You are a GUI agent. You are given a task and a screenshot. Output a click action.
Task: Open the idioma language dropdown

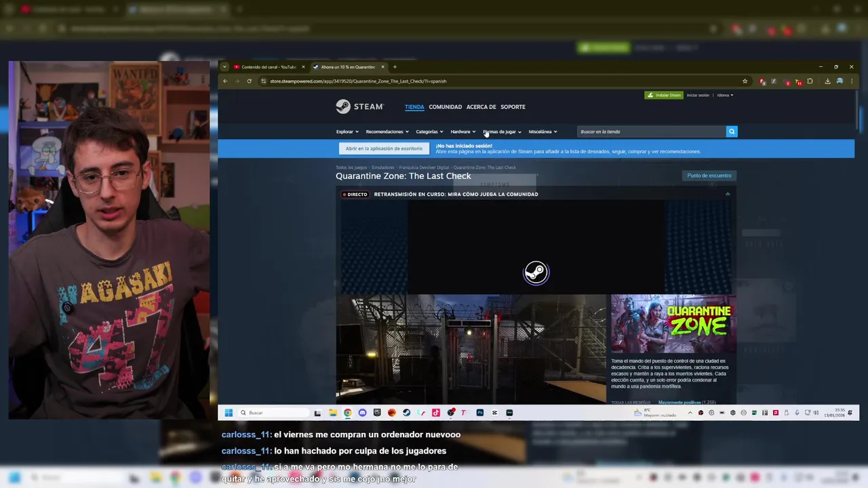coord(725,95)
